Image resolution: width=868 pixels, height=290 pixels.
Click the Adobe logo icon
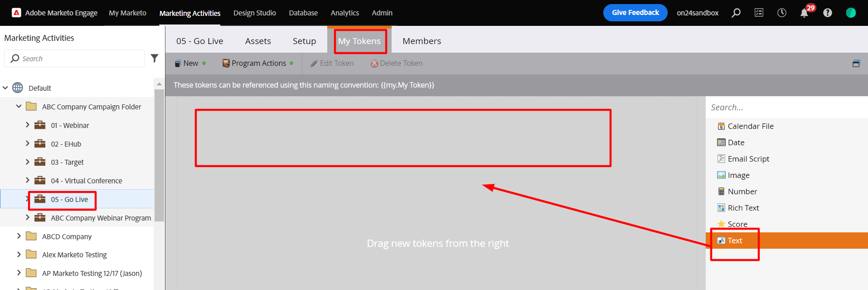coord(16,13)
